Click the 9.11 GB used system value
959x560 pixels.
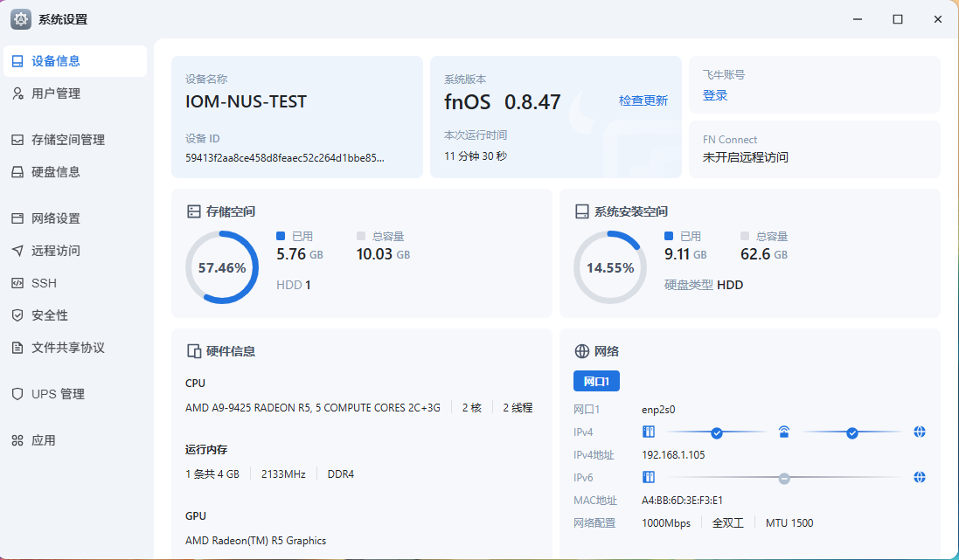(x=685, y=253)
